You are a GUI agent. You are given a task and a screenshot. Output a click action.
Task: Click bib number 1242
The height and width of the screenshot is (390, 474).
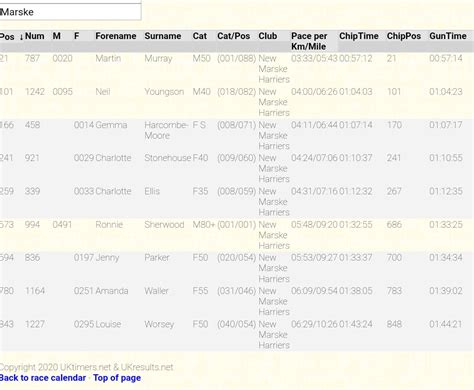tap(35, 92)
